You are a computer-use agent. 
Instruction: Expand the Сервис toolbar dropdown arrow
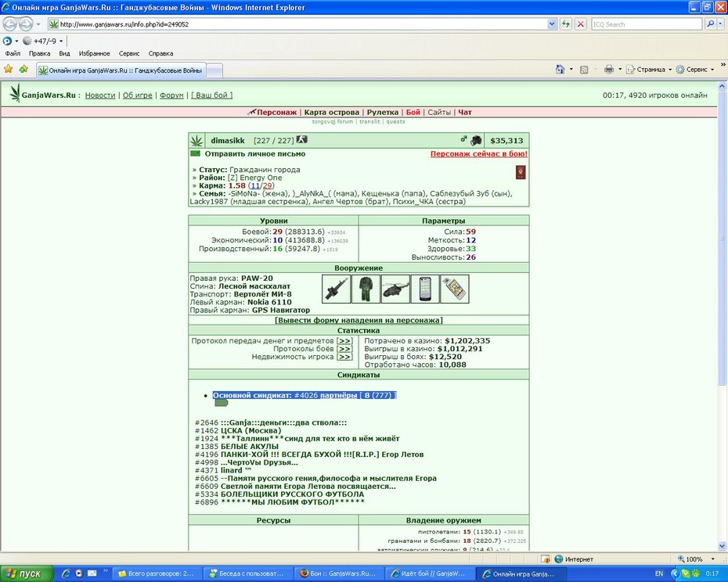[x=712, y=70]
